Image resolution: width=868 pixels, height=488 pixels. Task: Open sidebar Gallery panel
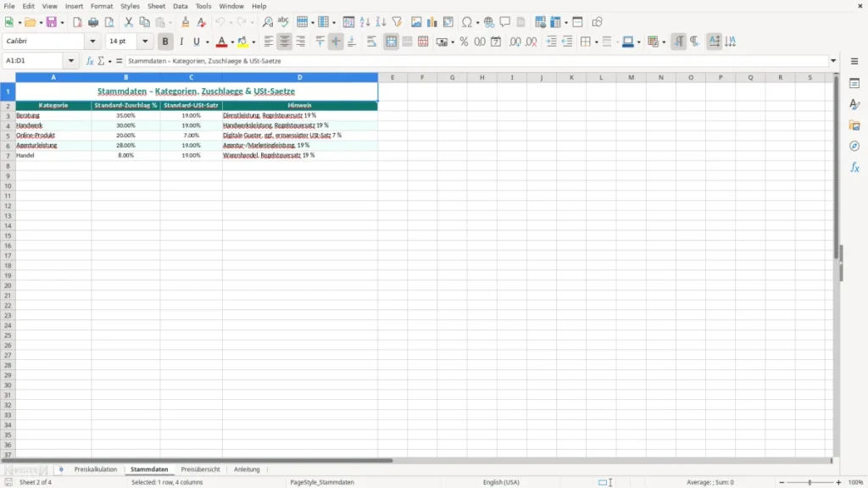854,125
